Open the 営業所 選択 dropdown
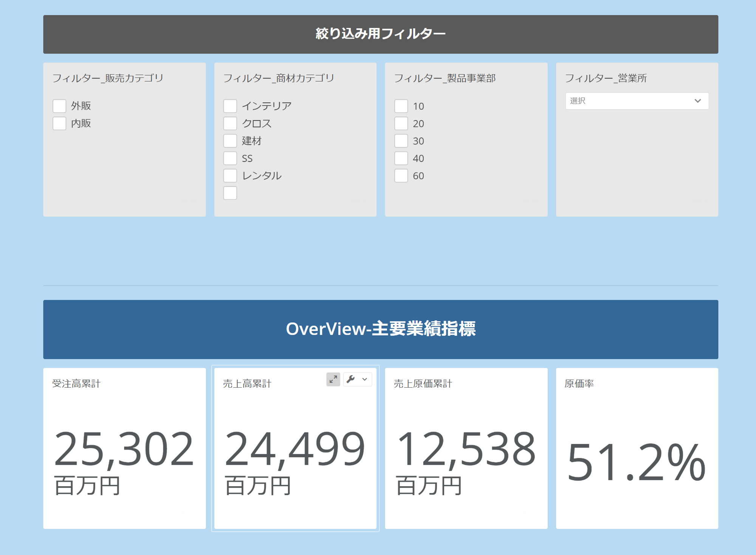This screenshot has width=756, height=555. 637,101
